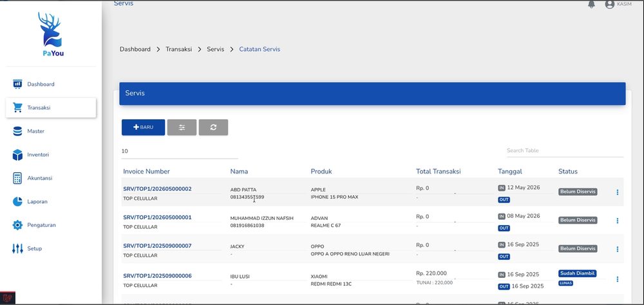Select customer name ABD PATTA

243,190
